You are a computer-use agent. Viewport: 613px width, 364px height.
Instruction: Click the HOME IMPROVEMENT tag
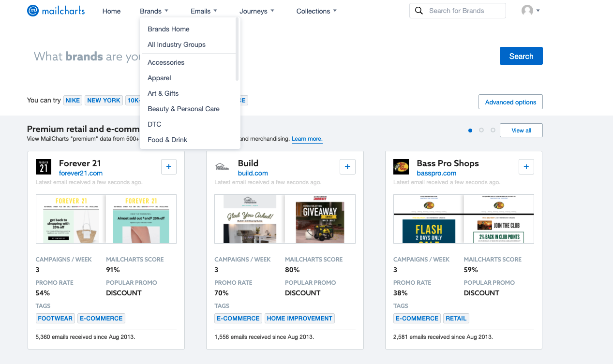point(299,319)
